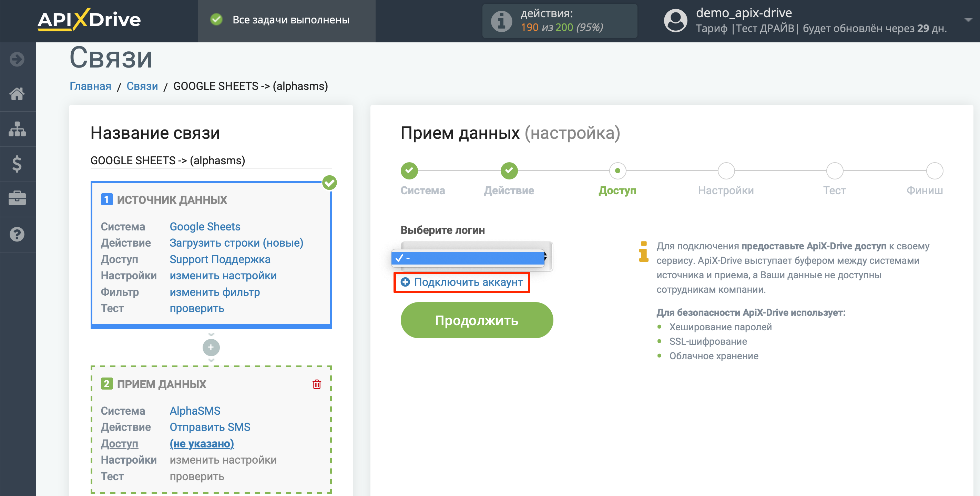
Task: Click the plus icon between data blocks
Action: pyautogui.click(x=211, y=347)
